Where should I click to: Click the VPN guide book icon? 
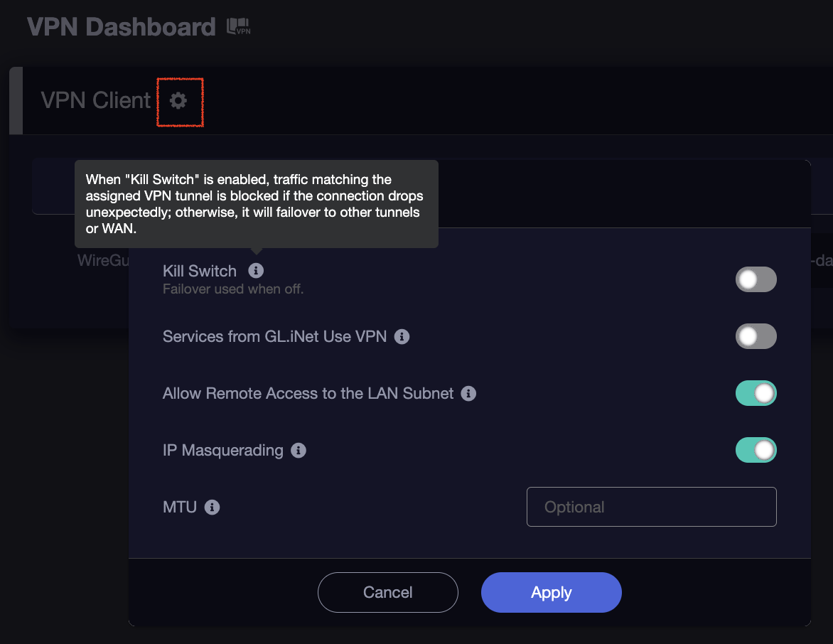tap(239, 26)
